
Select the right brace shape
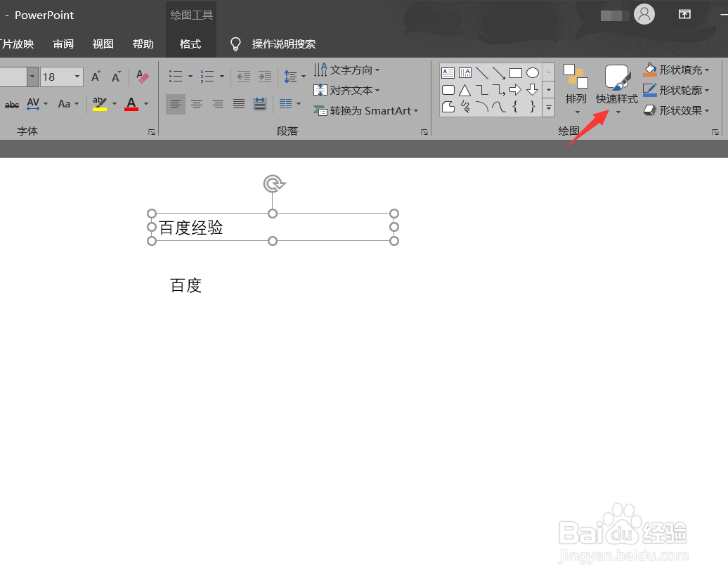(533, 107)
